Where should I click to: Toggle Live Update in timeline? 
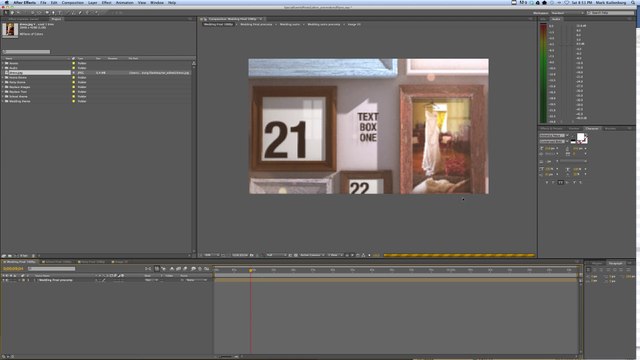(157, 269)
